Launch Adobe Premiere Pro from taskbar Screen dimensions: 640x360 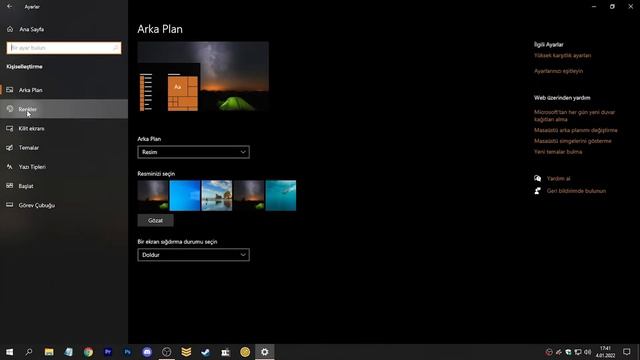(108, 352)
